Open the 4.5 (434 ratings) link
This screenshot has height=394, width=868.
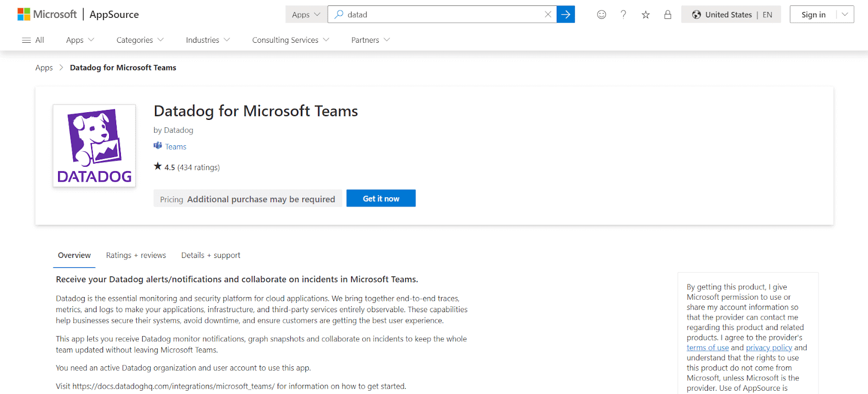coord(192,167)
